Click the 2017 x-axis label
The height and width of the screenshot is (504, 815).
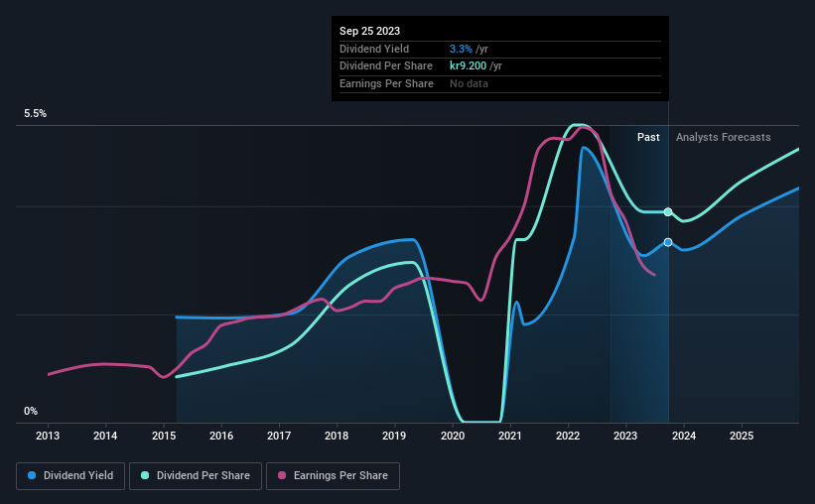[x=279, y=436]
